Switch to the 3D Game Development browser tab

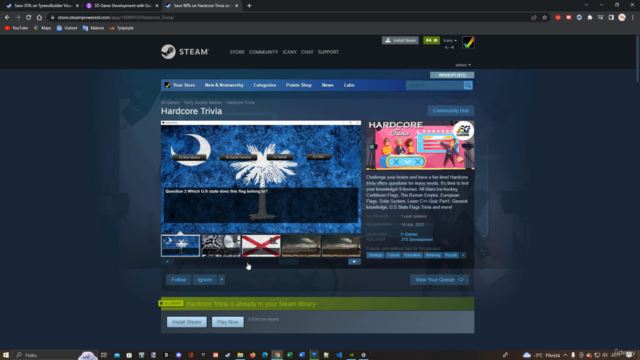point(122,6)
